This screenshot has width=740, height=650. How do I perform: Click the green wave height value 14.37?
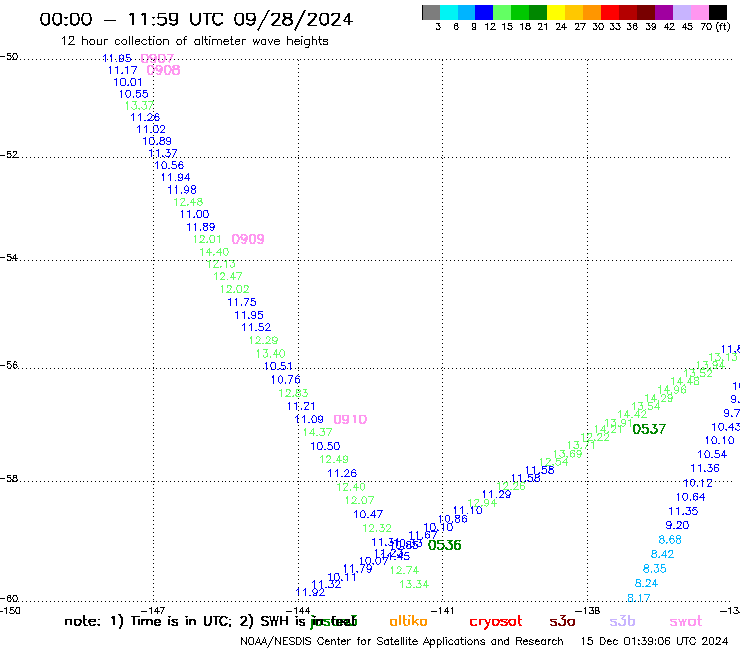[318, 432]
